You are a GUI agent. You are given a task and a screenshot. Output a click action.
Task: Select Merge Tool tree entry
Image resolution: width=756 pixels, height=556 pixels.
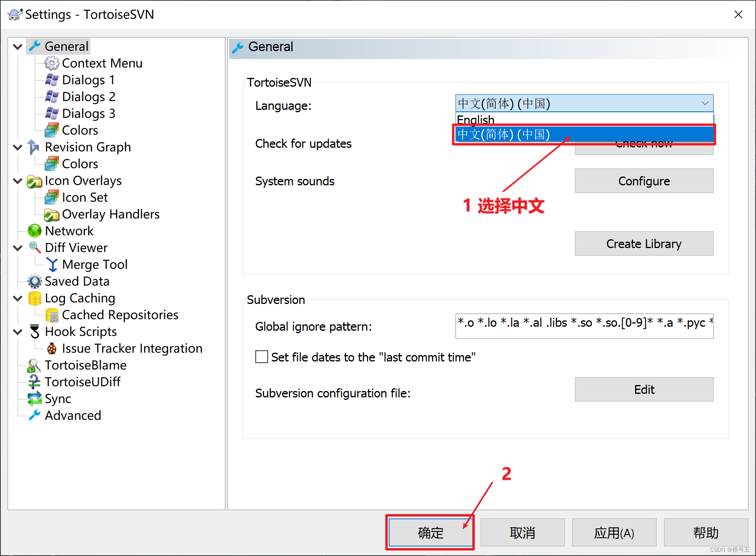point(95,264)
